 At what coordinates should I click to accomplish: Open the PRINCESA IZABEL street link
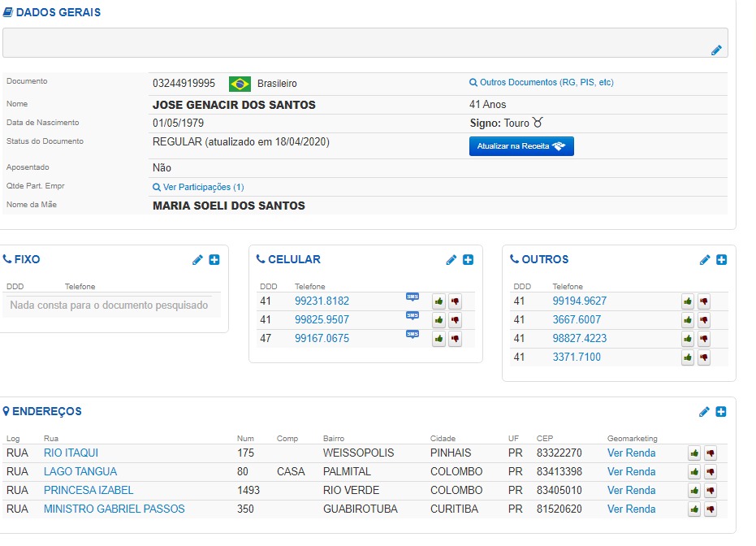[x=89, y=491]
